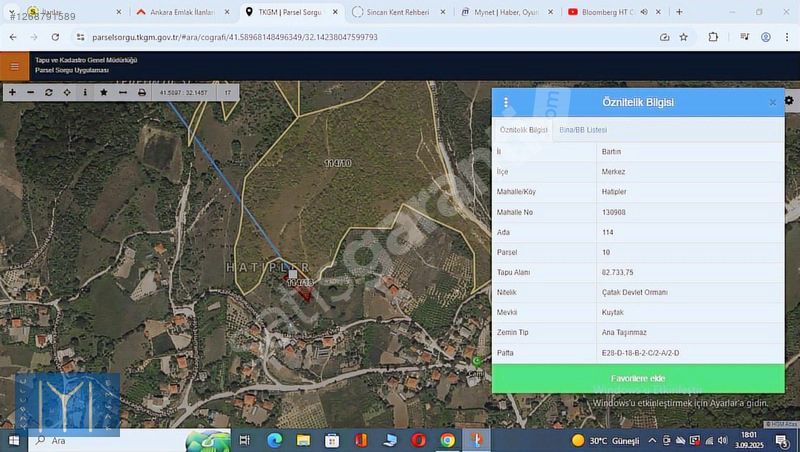The image size is (800, 452).
Task: Open the orange hamburger menu
Action: pyautogui.click(x=13, y=66)
